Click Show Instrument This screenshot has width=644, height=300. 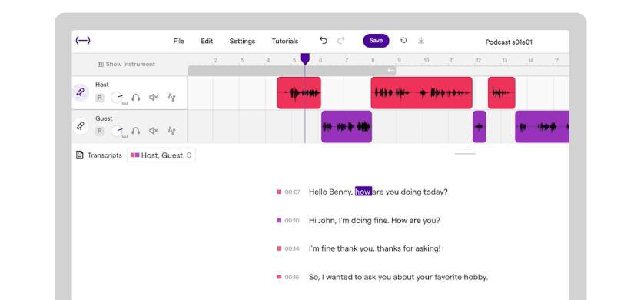click(127, 64)
